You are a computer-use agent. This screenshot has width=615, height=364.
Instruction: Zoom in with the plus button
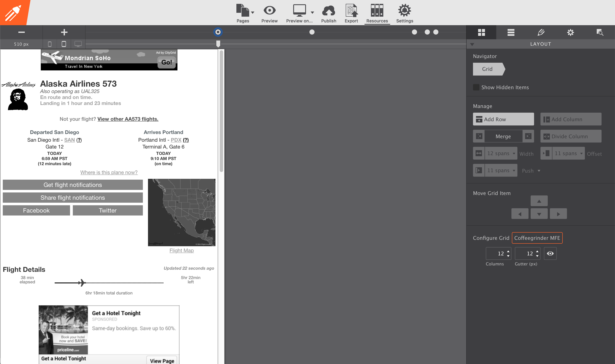click(64, 32)
